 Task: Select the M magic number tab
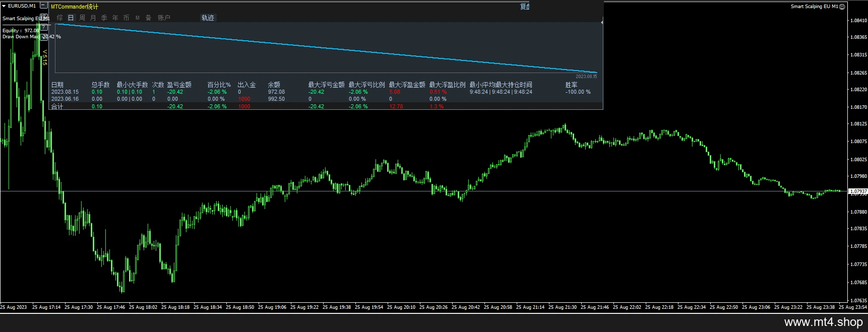[x=138, y=18]
